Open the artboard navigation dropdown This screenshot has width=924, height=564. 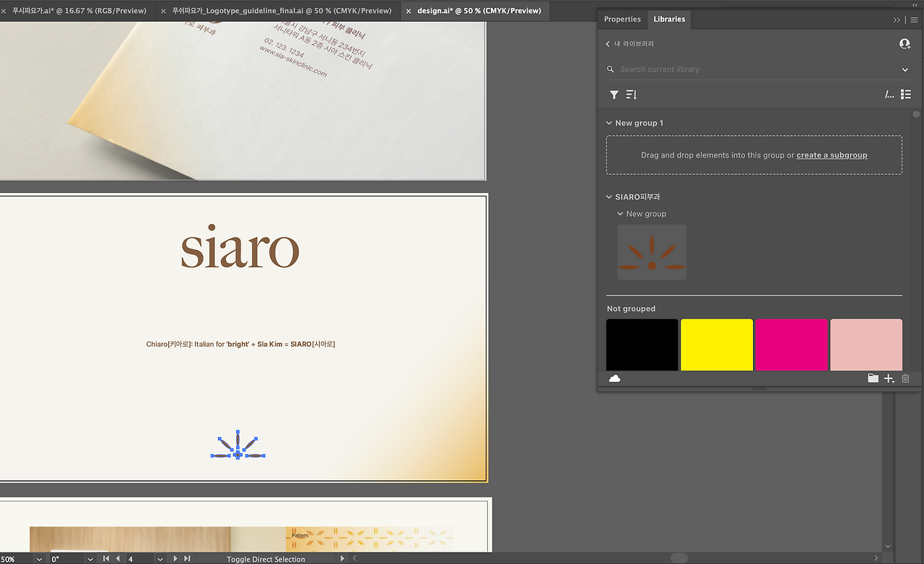[160, 559]
